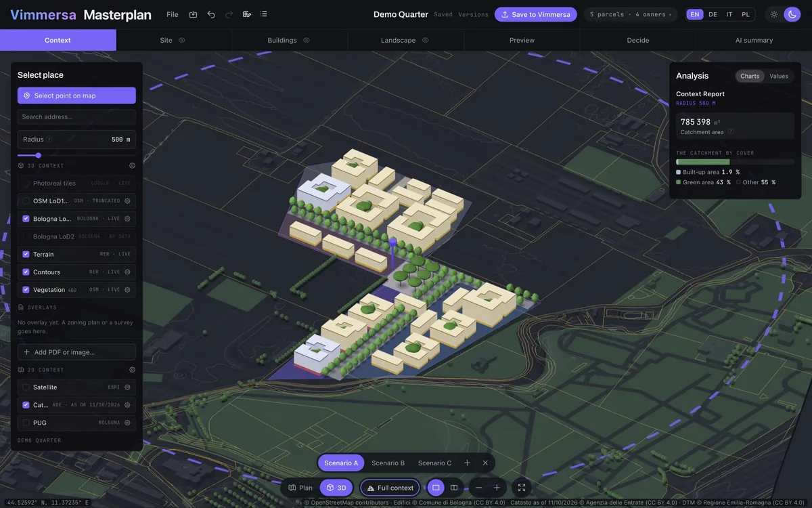This screenshot has height=508, width=812.
Task: Open settings gear for Satellite layer
Action: tap(127, 387)
